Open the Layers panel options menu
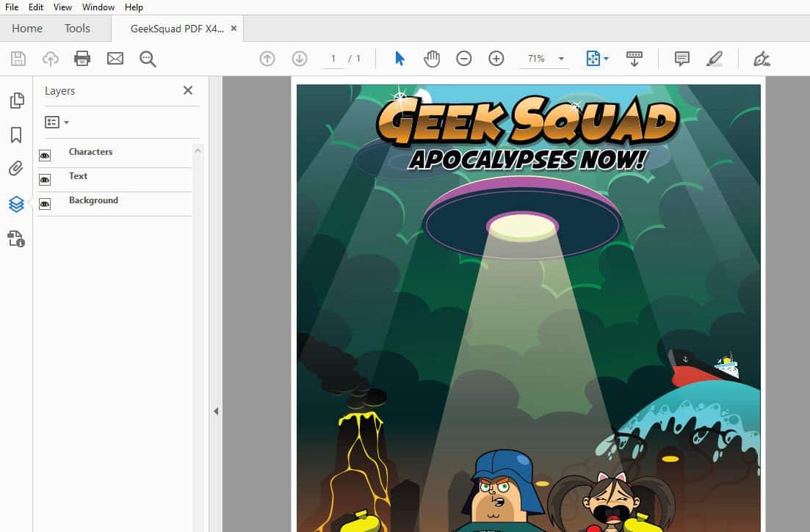This screenshot has width=810, height=532. point(57,122)
